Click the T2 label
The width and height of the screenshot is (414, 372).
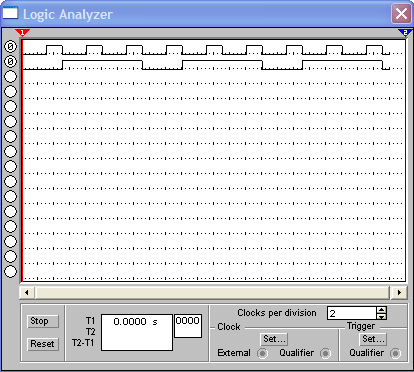(x=91, y=332)
